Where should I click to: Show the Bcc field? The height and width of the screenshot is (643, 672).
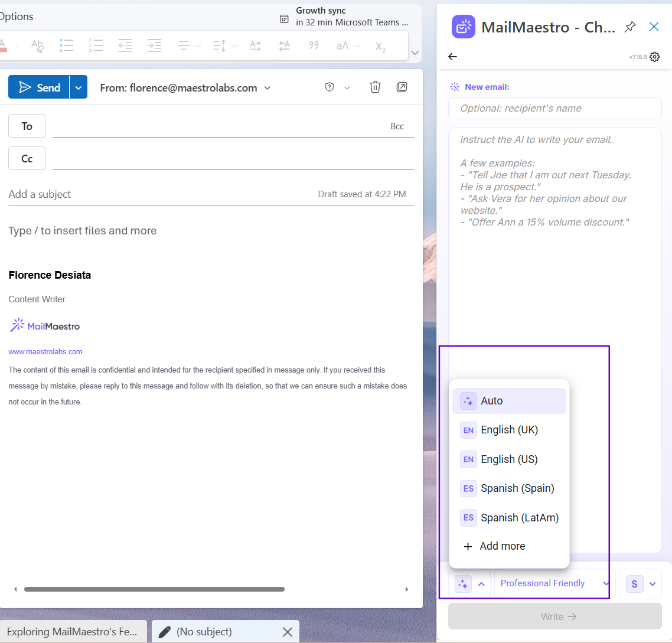click(397, 126)
